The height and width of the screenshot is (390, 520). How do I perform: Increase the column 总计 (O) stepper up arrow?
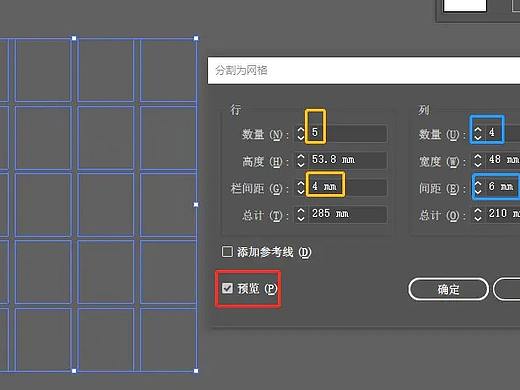(478, 210)
